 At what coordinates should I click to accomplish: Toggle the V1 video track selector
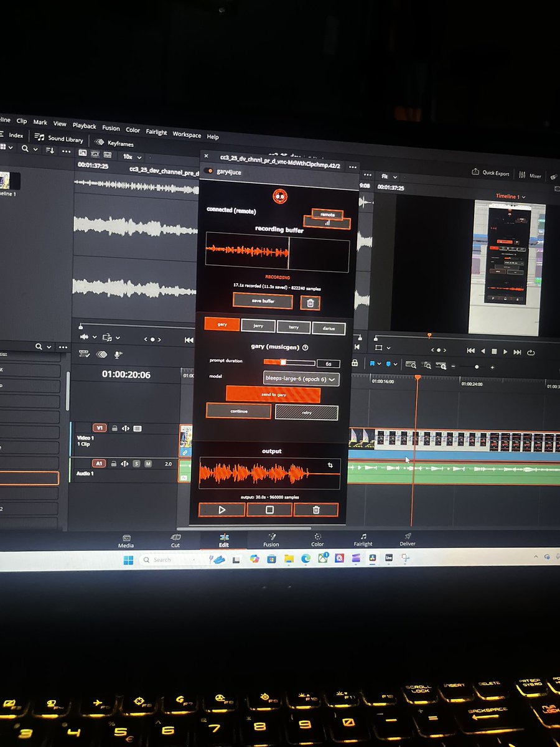(x=100, y=428)
